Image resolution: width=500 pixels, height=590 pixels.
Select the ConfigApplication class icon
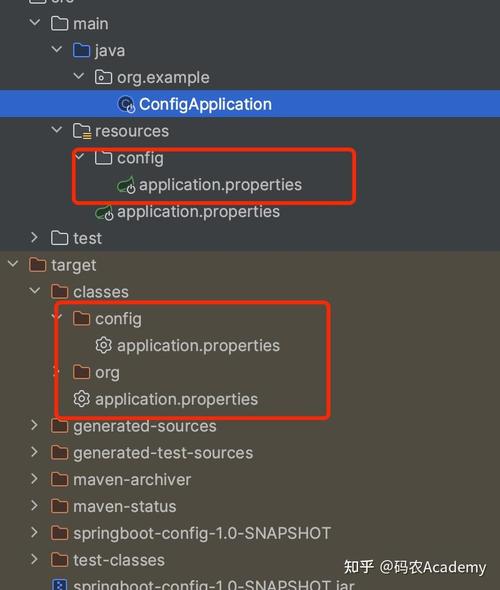pos(126,104)
